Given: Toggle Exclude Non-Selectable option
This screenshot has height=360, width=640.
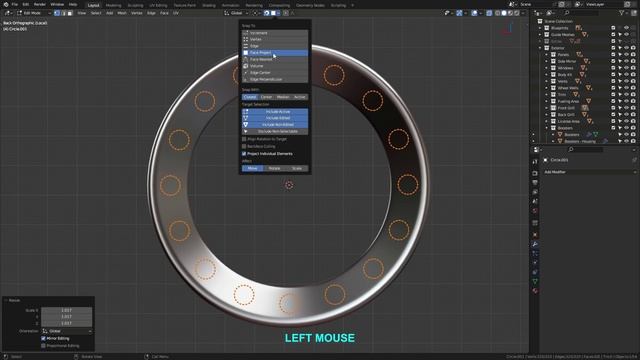Looking at the screenshot, I should (x=275, y=131).
